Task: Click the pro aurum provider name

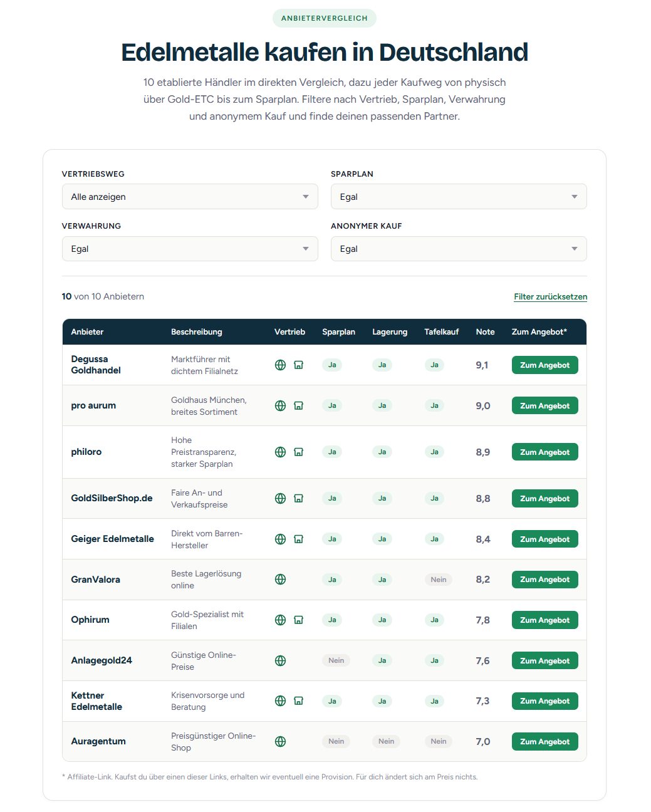Action: 93,405
